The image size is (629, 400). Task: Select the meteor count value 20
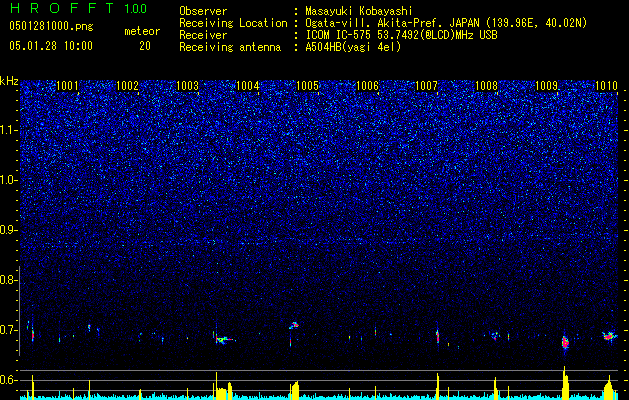[145, 46]
